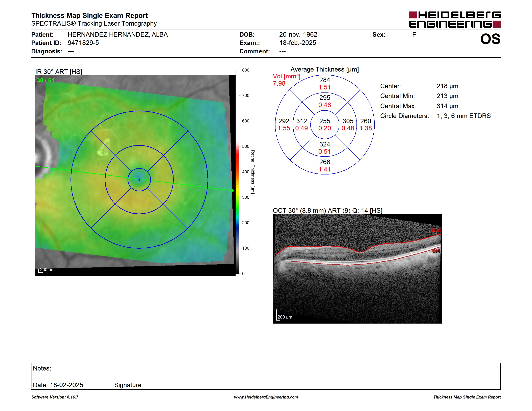Image resolution: width=532 pixels, height=411 pixels.
Task: Click the 'Average Thickness [µm]' heading
Action: pyautogui.click(x=325, y=69)
